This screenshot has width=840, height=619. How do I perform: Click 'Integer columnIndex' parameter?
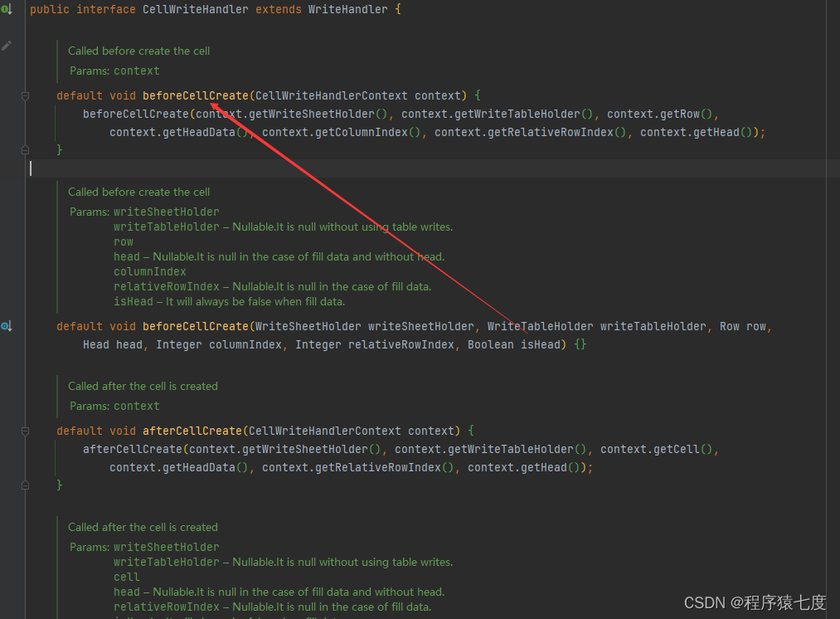pos(219,344)
